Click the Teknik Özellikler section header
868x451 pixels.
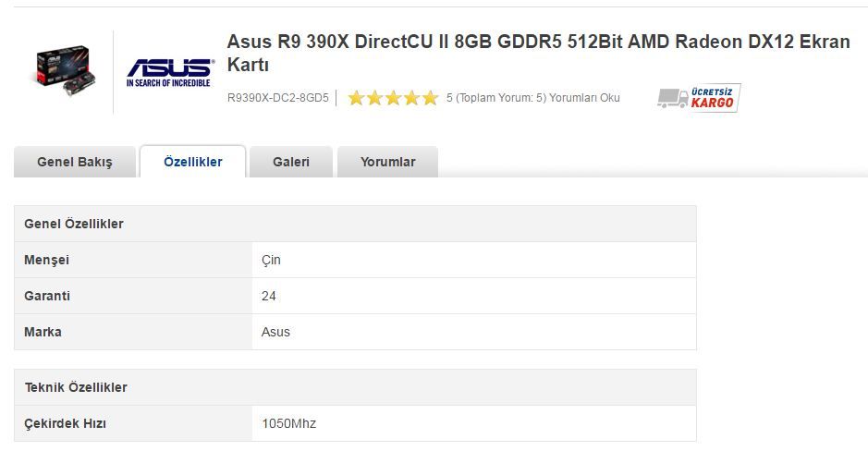tap(76, 387)
